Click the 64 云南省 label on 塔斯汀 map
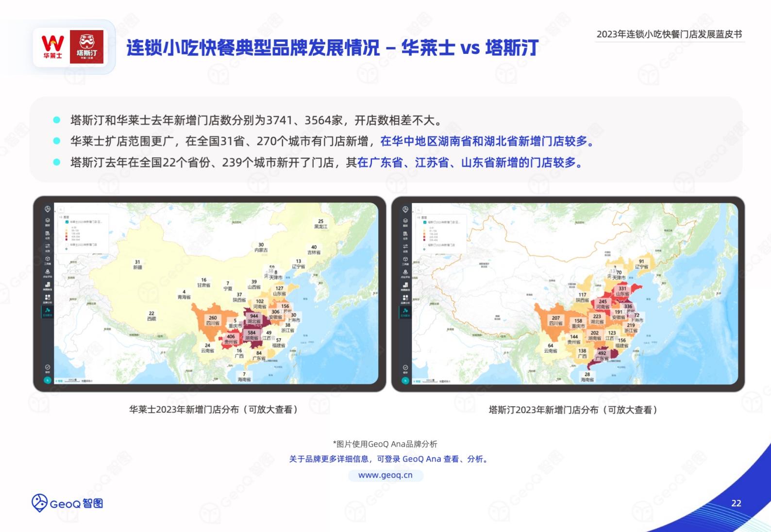Screen dimensions: 771x532 [x=551, y=348]
